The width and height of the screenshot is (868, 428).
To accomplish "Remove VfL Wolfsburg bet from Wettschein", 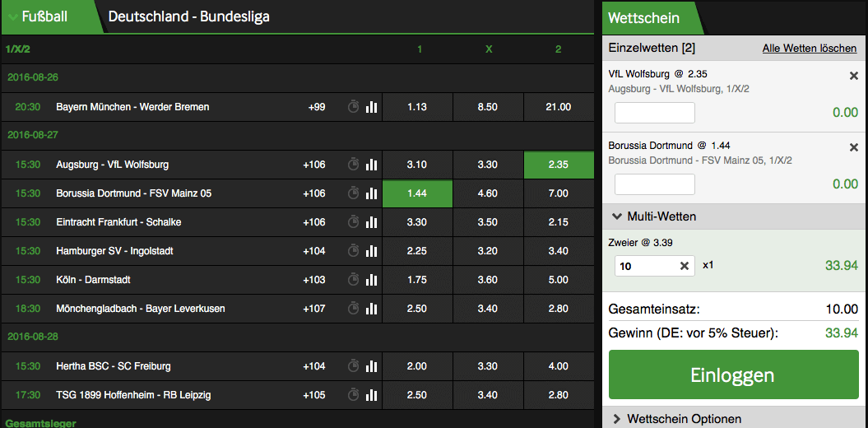I will click(x=854, y=76).
